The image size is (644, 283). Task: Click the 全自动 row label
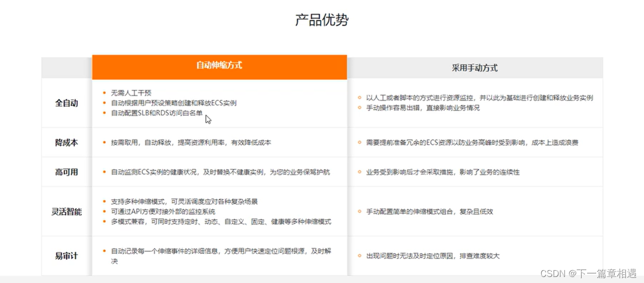pyautogui.click(x=66, y=103)
